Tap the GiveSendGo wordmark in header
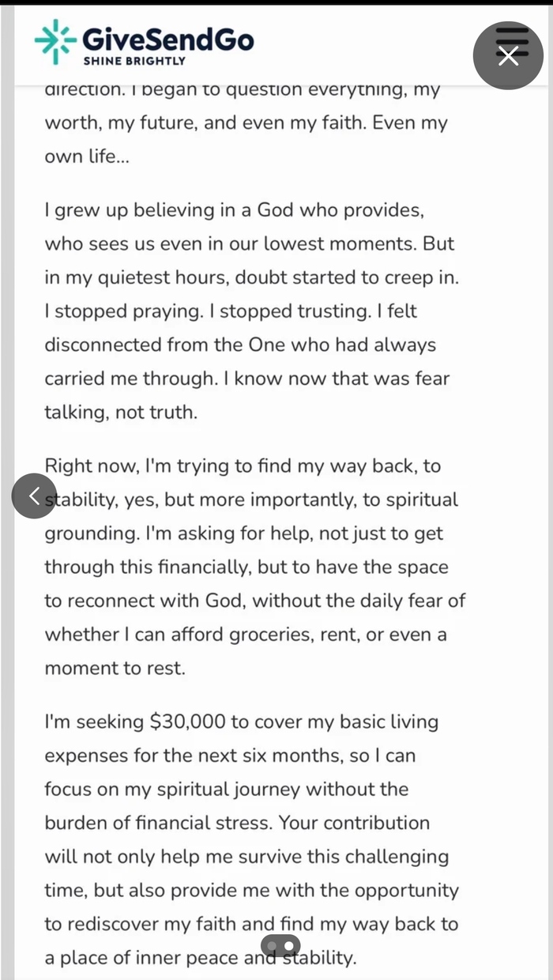This screenshot has height=980, width=553. click(167, 38)
